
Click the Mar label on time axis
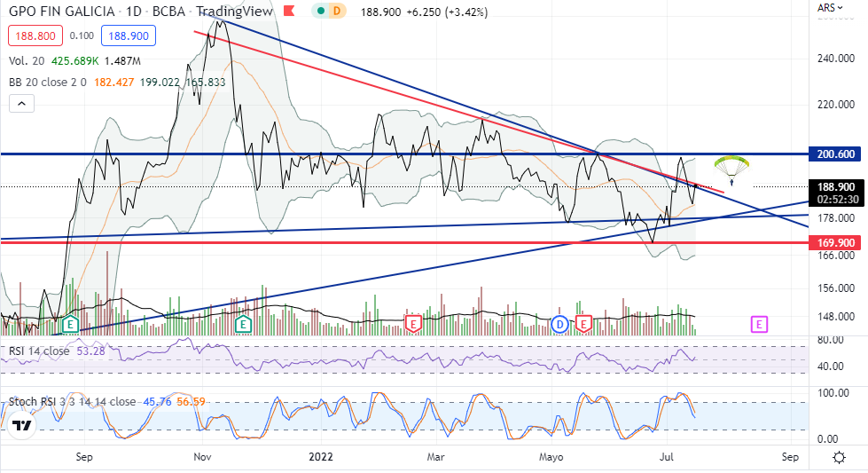tap(435, 457)
